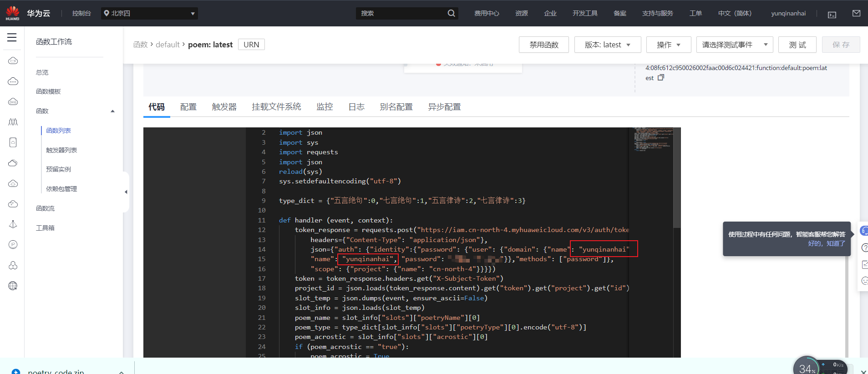Open 依赖包管理 in the sidebar
This screenshot has height=374, width=868.
[61, 189]
